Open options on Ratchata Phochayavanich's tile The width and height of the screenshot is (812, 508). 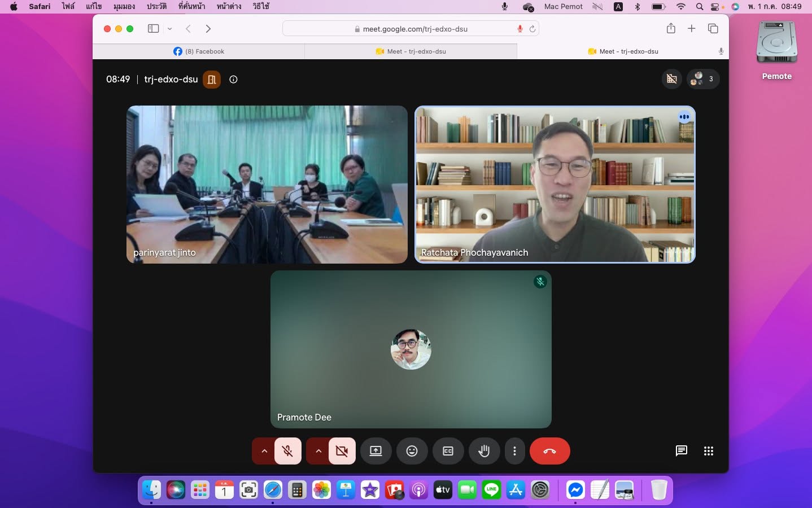tap(684, 117)
